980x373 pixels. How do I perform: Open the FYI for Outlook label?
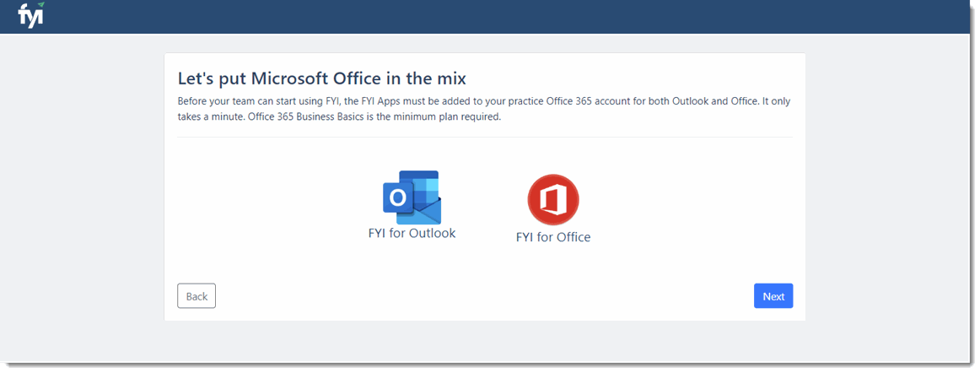[412, 234]
